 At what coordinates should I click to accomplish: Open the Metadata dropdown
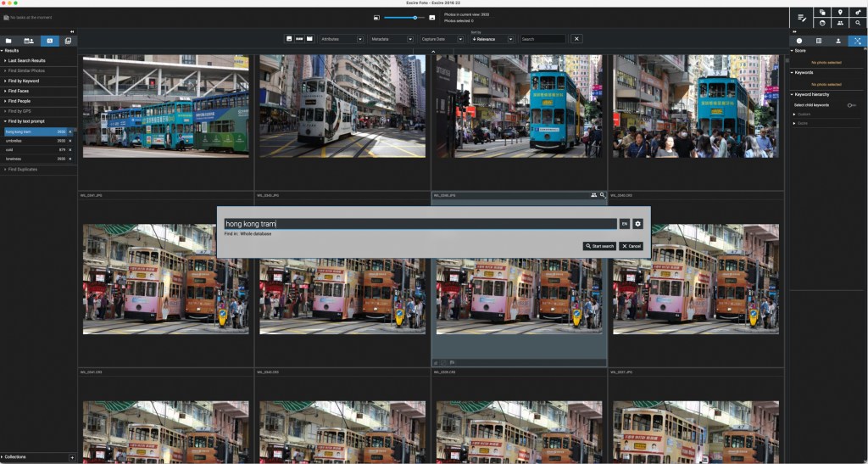[392, 39]
